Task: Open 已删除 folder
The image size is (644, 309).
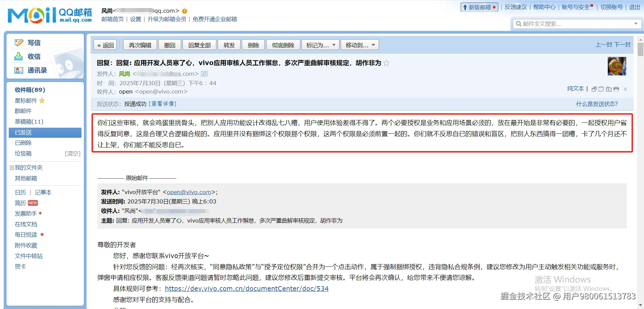Action: 23,143
